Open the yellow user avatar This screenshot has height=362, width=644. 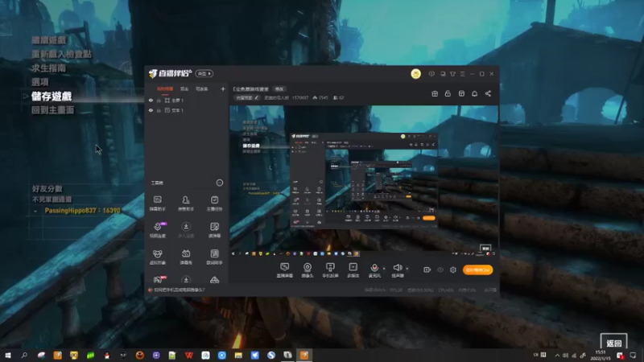click(x=415, y=74)
